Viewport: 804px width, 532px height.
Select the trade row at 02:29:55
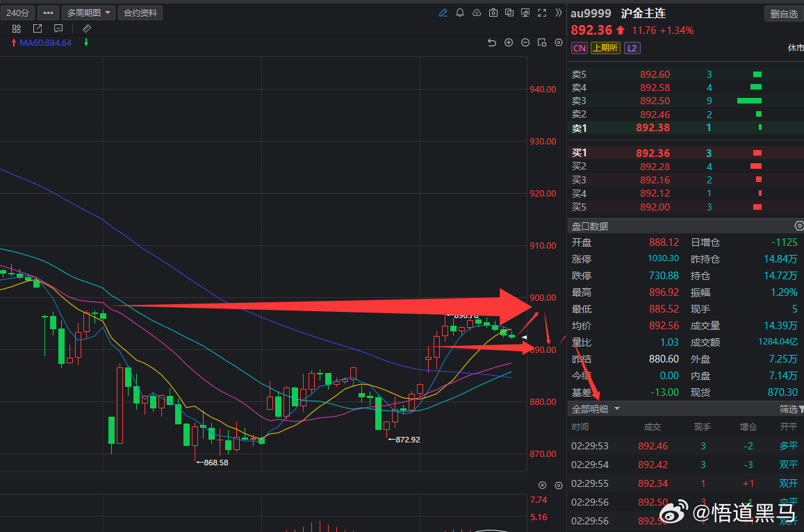tap(685, 483)
